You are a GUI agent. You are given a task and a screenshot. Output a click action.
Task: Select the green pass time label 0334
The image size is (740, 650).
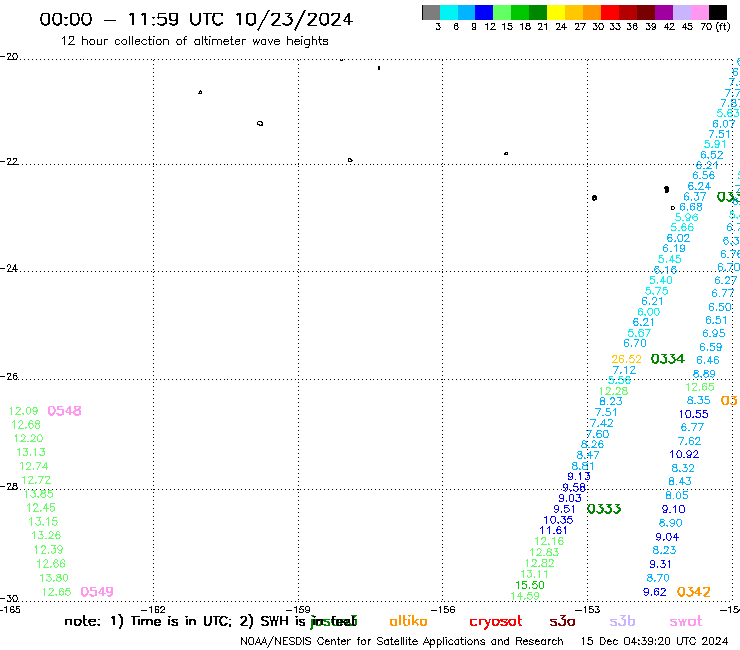click(667, 359)
